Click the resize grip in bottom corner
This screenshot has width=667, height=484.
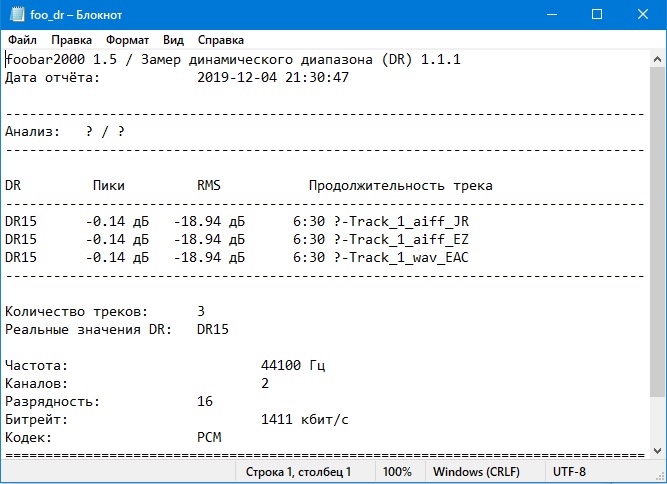[x=661, y=477]
